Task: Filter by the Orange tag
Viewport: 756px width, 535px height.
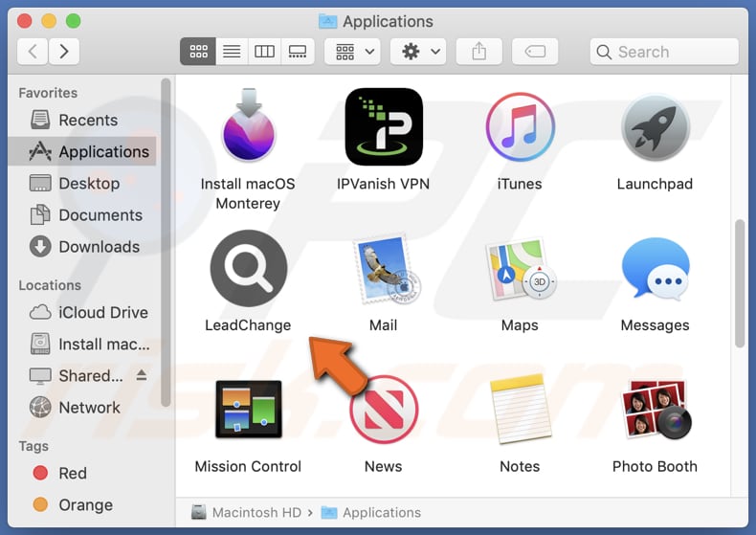Action: coord(82,504)
